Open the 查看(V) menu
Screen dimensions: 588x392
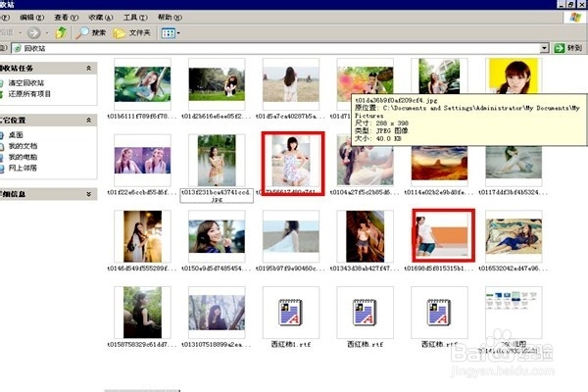[x=67, y=18]
